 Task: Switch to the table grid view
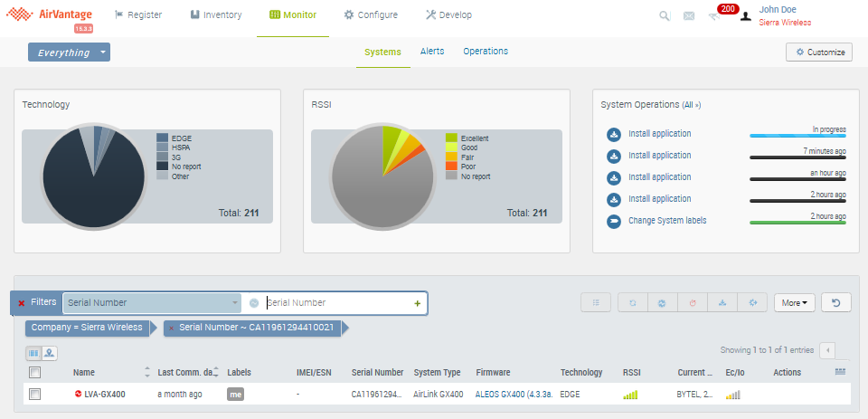33,353
